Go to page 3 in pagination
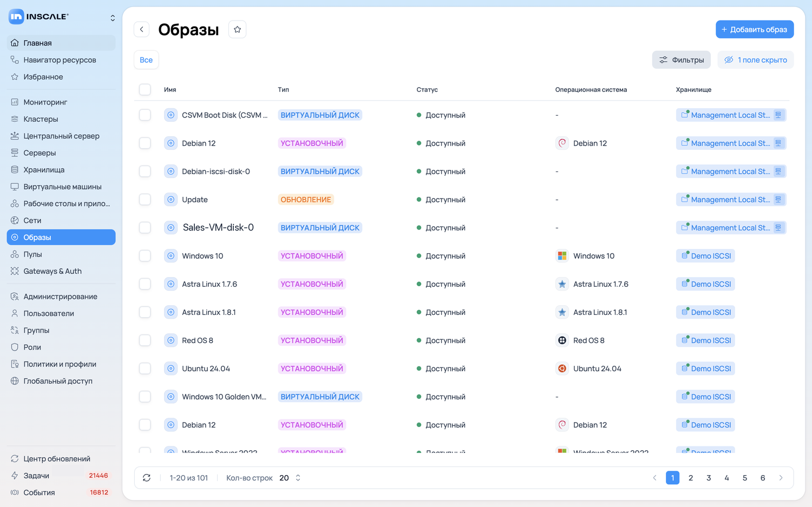 [x=709, y=478]
